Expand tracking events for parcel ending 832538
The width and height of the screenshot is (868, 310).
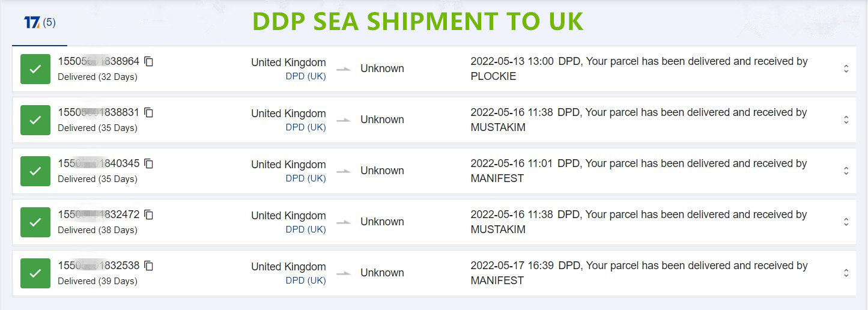[846, 273]
